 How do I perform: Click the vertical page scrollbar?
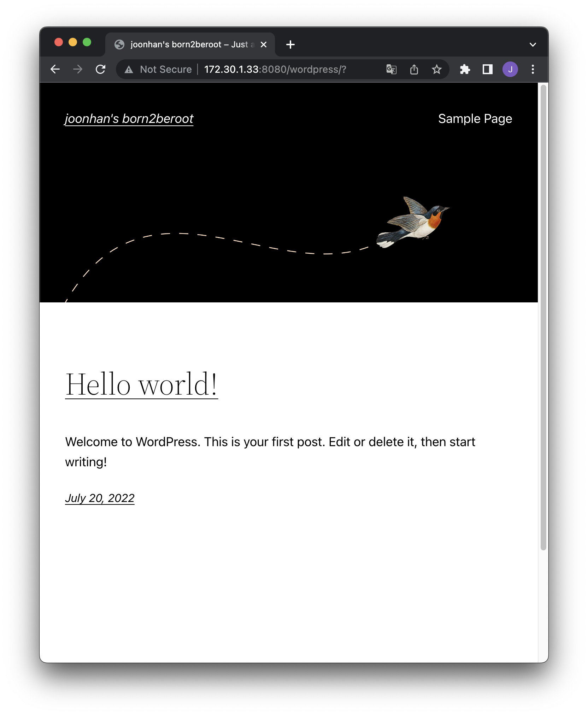543,318
